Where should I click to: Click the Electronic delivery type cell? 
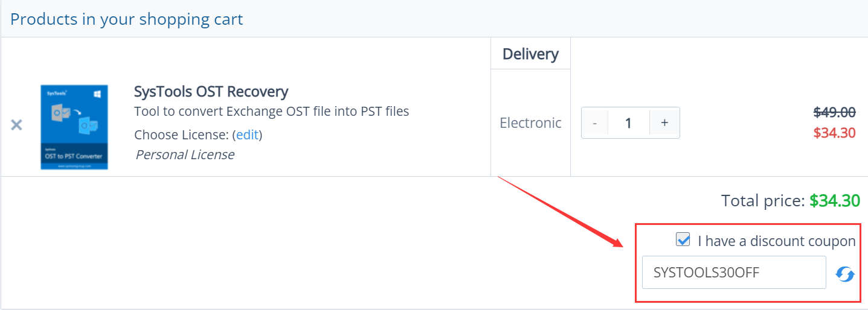530,123
